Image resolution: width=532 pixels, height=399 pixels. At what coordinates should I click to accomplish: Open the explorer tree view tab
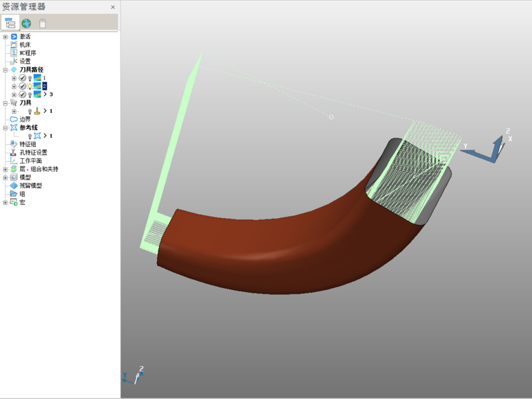(10, 23)
